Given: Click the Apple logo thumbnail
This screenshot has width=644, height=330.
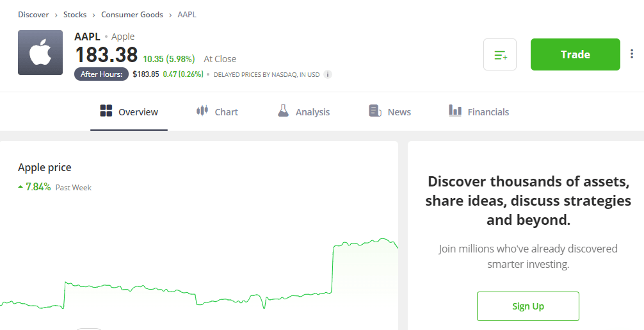Looking at the screenshot, I should pos(40,53).
